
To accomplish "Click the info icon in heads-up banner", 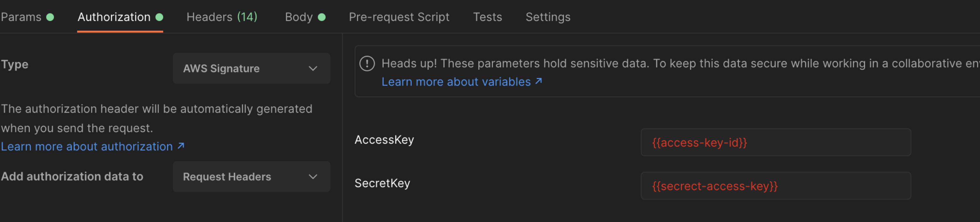I will point(367,63).
